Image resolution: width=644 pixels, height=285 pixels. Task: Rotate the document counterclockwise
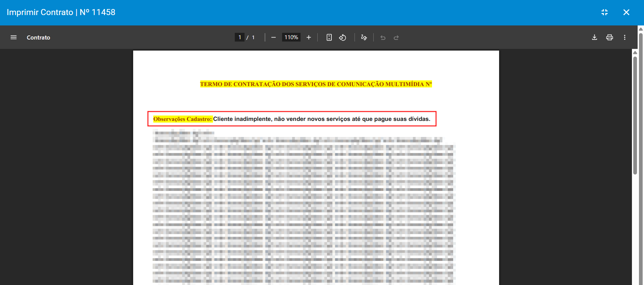click(342, 38)
